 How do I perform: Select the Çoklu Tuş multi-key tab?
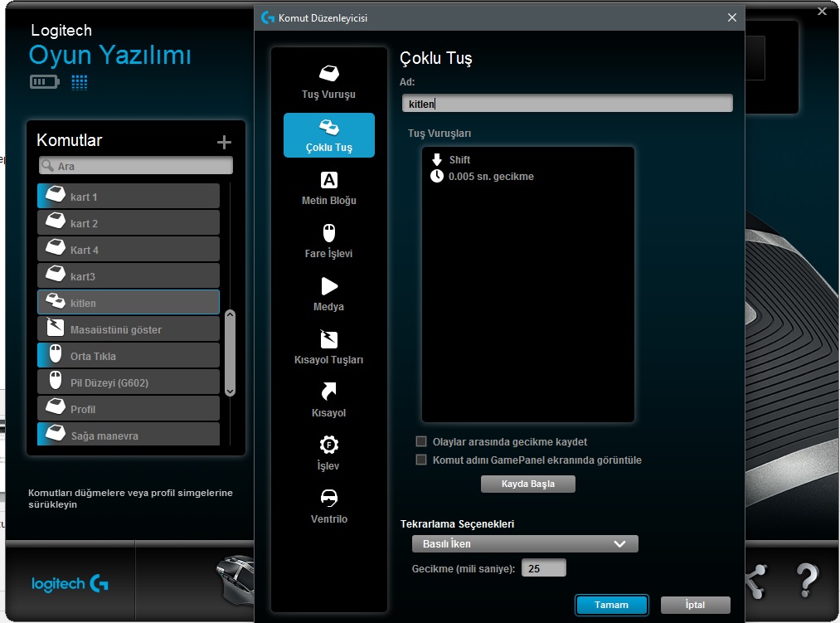(x=329, y=135)
